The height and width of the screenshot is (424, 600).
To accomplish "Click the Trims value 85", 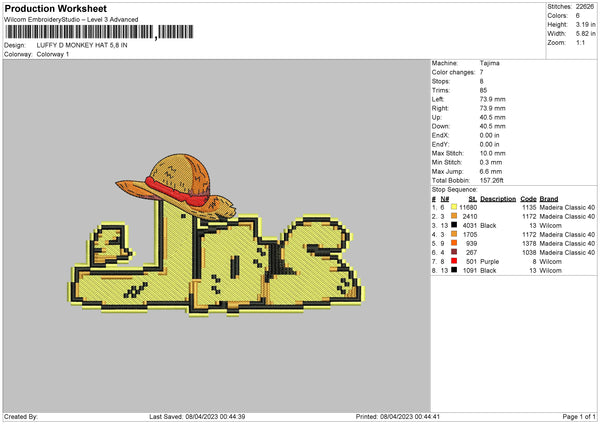I will 483,90.
